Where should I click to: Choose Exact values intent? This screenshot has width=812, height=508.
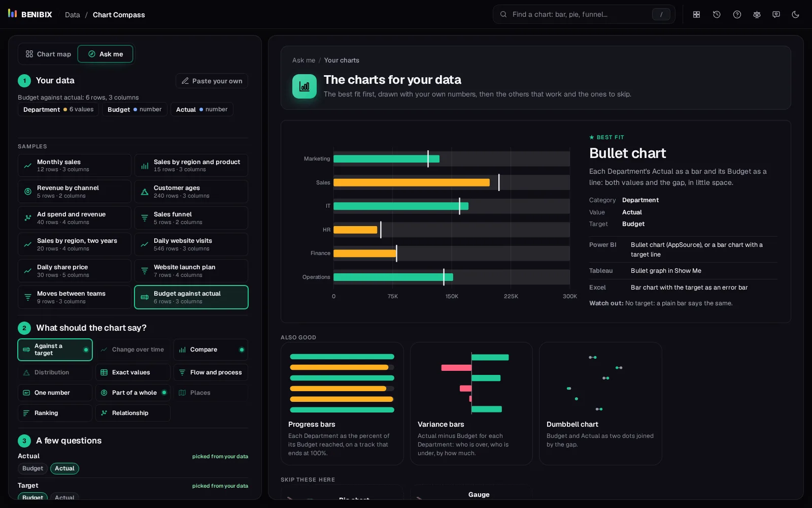pos(133,372)
